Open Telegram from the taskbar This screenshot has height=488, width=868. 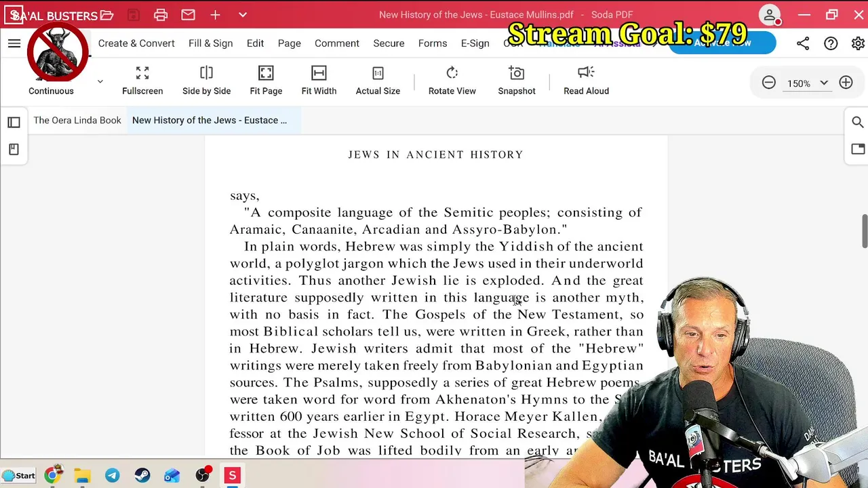coord(112,475)
